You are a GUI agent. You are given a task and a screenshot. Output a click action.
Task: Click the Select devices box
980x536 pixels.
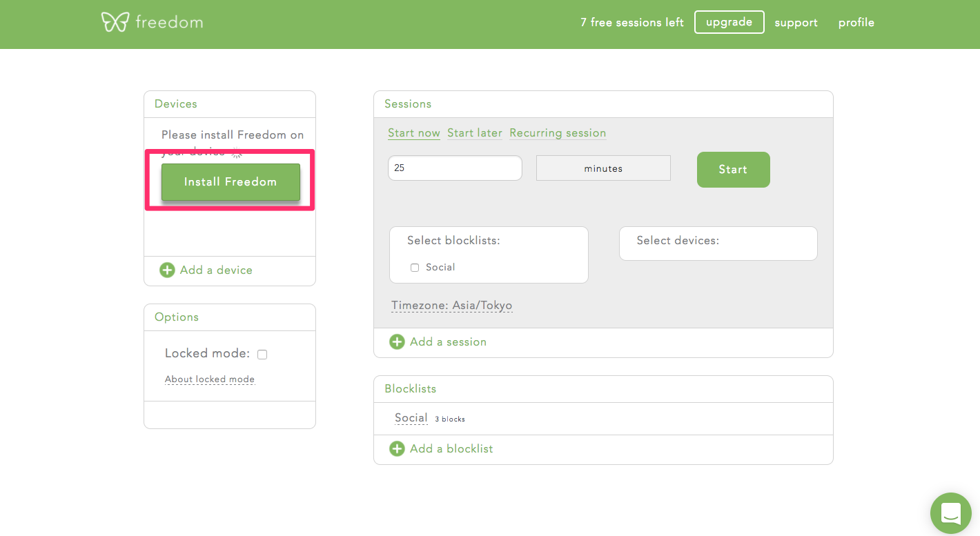[718, 244]
